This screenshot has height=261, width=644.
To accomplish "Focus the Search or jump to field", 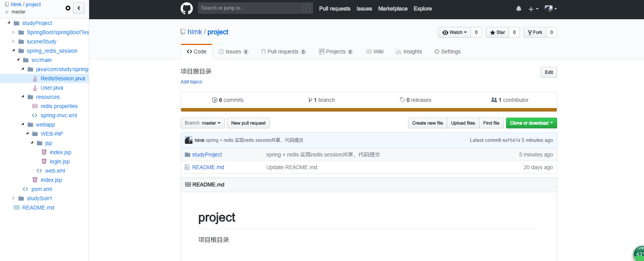I will (x=251, y=8).
